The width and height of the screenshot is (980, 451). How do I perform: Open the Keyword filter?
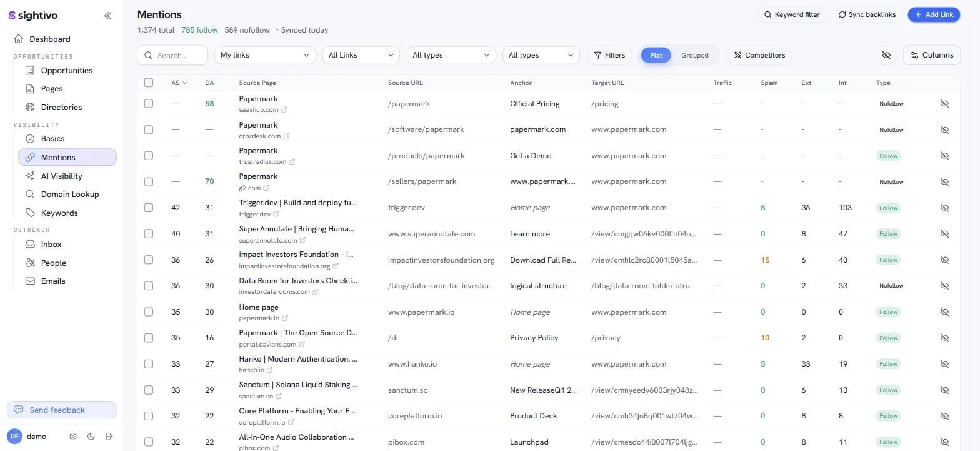click(792, 14)
